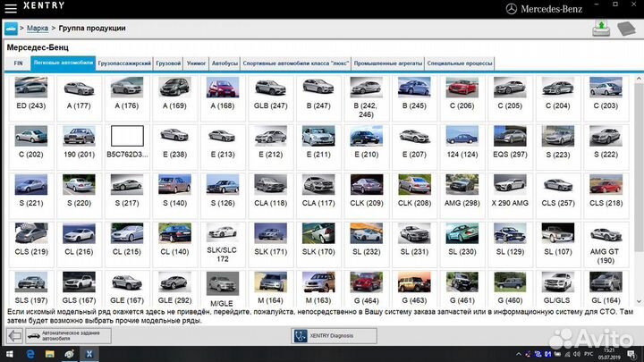The height and width of the screenshot is (362, 644).
Task: Select the C (203) model series
Action: point(606,98)
